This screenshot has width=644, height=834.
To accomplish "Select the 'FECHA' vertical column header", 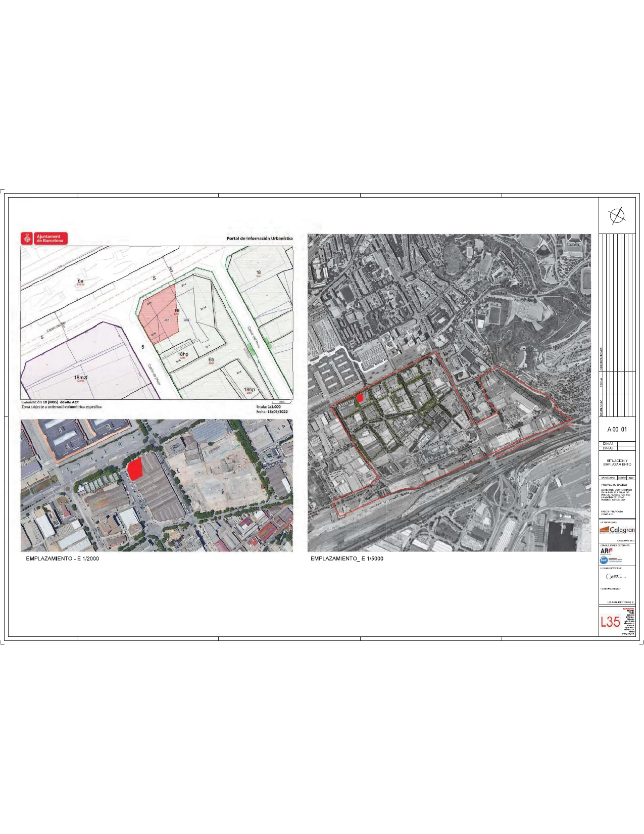I will [x=601, y=383].
